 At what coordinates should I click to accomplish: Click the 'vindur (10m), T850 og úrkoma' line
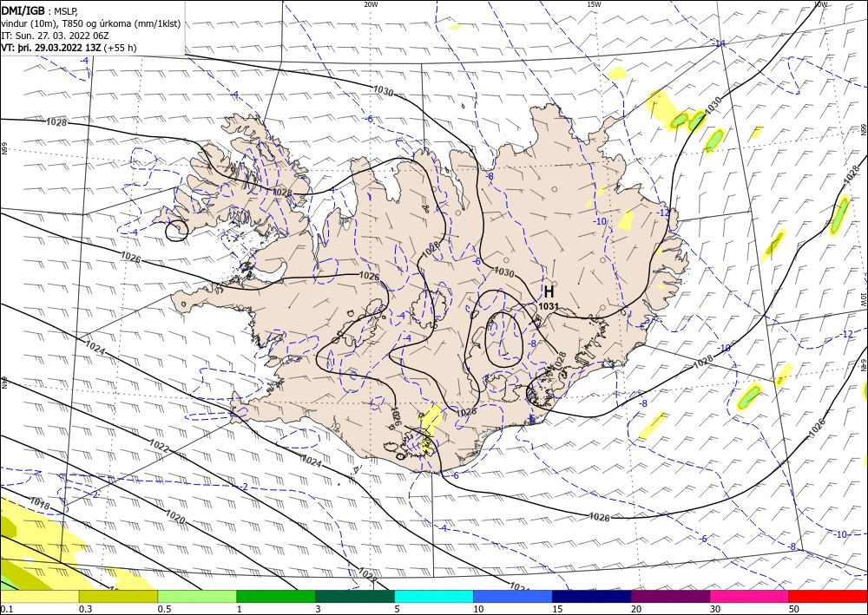pyautogui.click(x=91, y=23)
